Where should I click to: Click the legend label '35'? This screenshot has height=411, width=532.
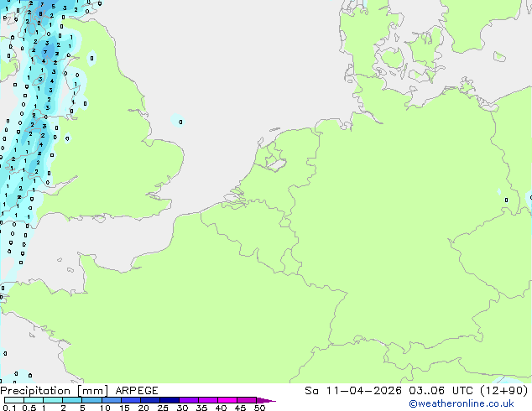tap(201, 408)
